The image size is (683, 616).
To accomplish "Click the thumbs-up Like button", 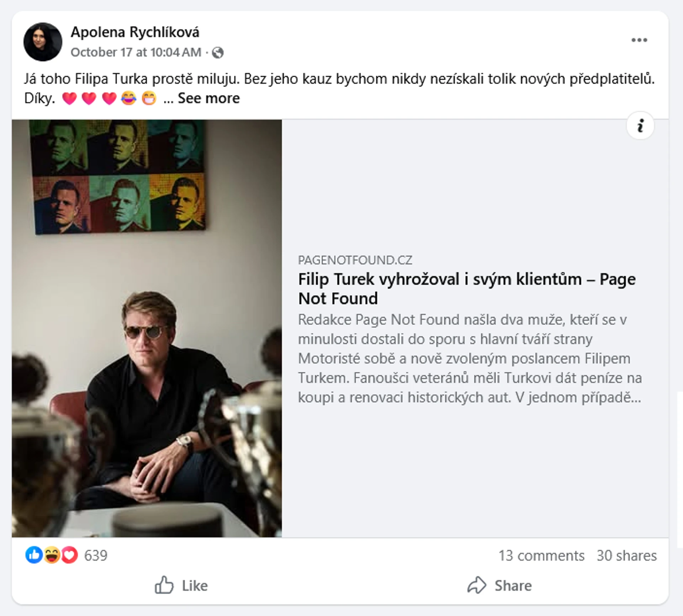I will click(x=181, y=586).
